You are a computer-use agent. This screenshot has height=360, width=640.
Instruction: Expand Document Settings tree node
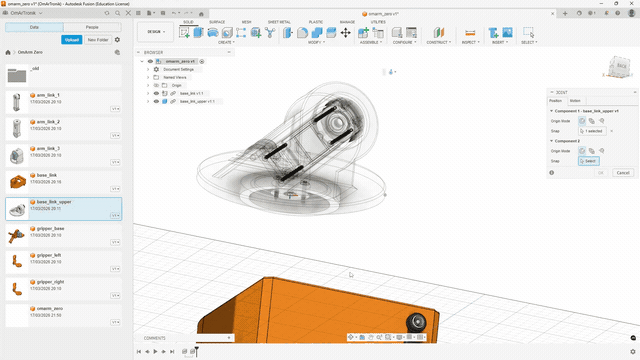point(148,69)
